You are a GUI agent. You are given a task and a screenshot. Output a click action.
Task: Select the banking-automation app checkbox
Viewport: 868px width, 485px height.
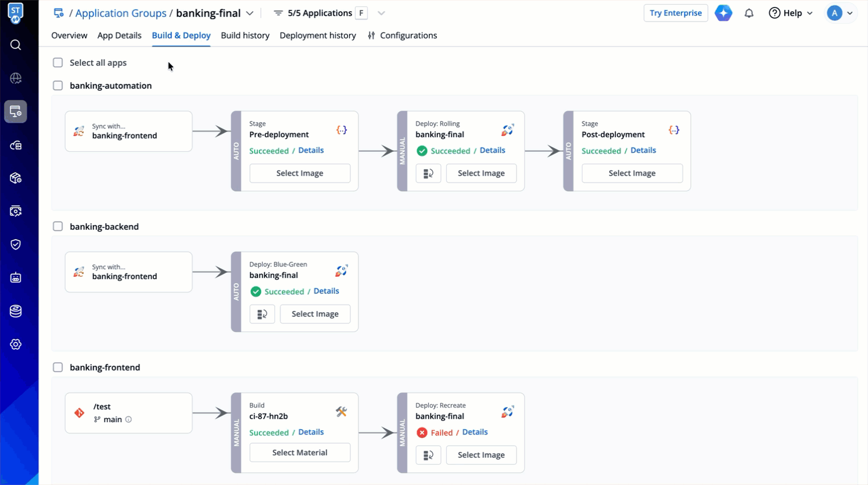[58, 85]
